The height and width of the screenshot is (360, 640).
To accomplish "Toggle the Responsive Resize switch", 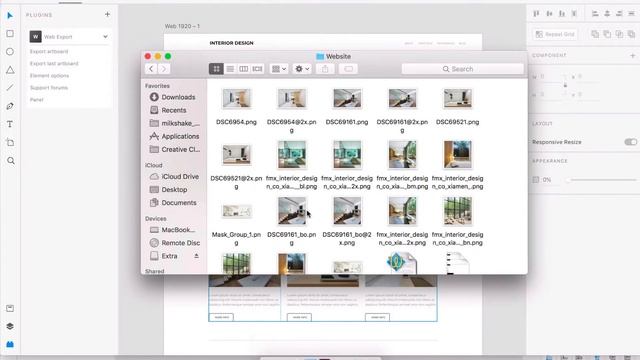I will (631, 142).
